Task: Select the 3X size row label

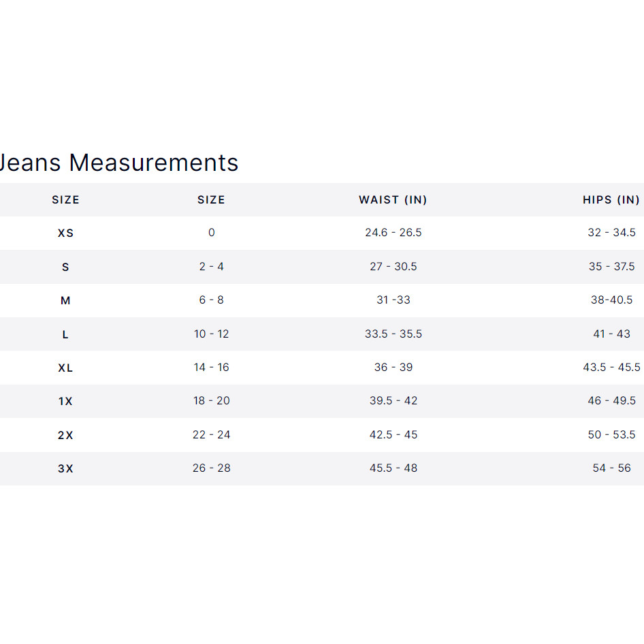Action: 65,468
